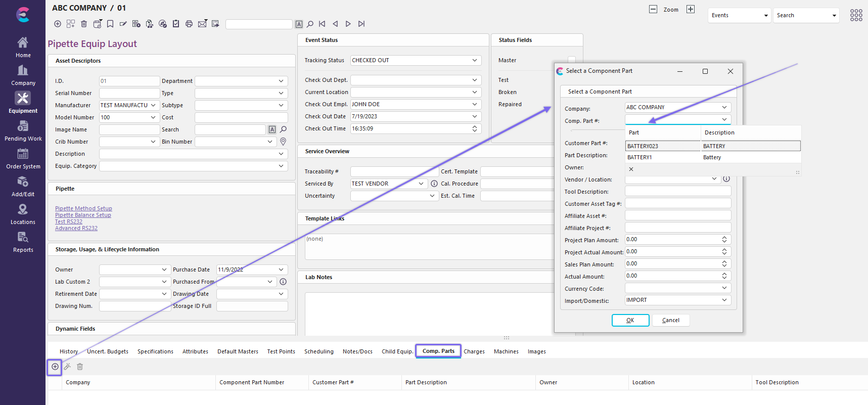Open Pending Work from the sidebar
This screenshot has width=868, height=405.
coord(23,130)
